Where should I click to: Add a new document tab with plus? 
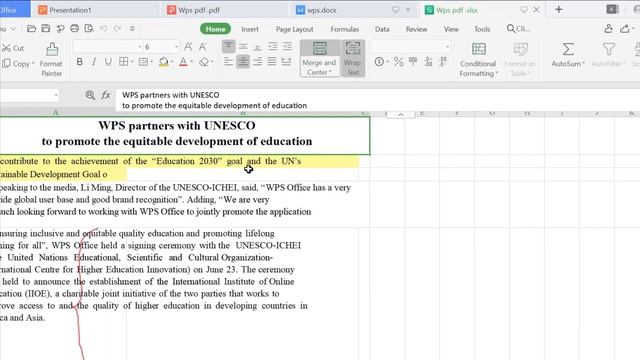pyautogui.click(x=559, y=9)
